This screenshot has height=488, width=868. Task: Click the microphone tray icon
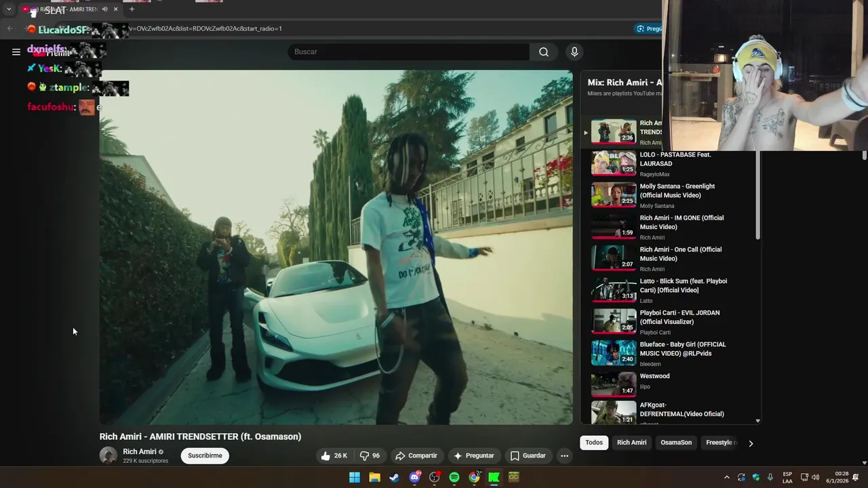(770, 477)
